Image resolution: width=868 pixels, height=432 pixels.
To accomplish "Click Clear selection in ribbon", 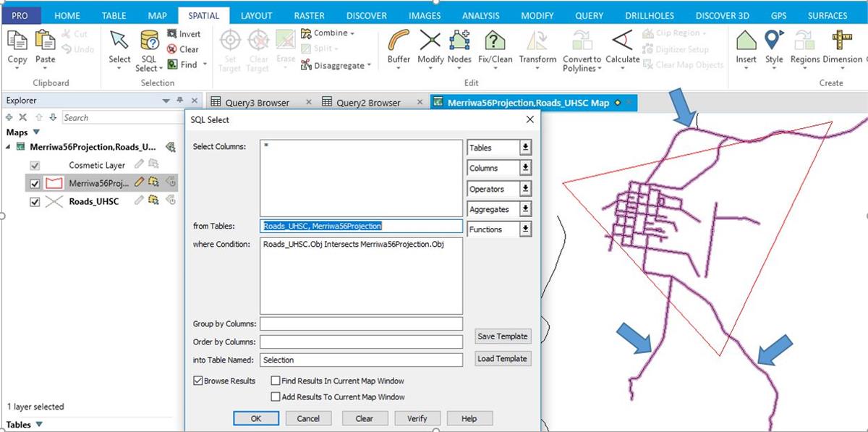I will [183, 49].
